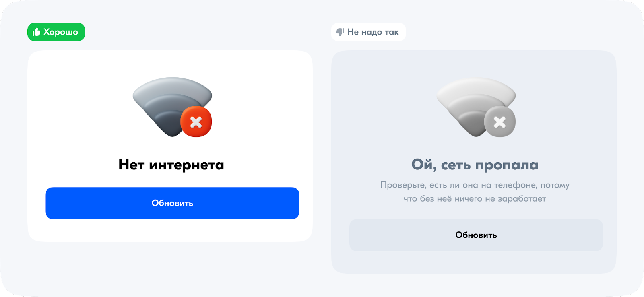The height and width of the screenshot is (297, 644).
Task: Click the gray X badge on the faded Wi-Fi icon
Action: (x=500, y=122)
